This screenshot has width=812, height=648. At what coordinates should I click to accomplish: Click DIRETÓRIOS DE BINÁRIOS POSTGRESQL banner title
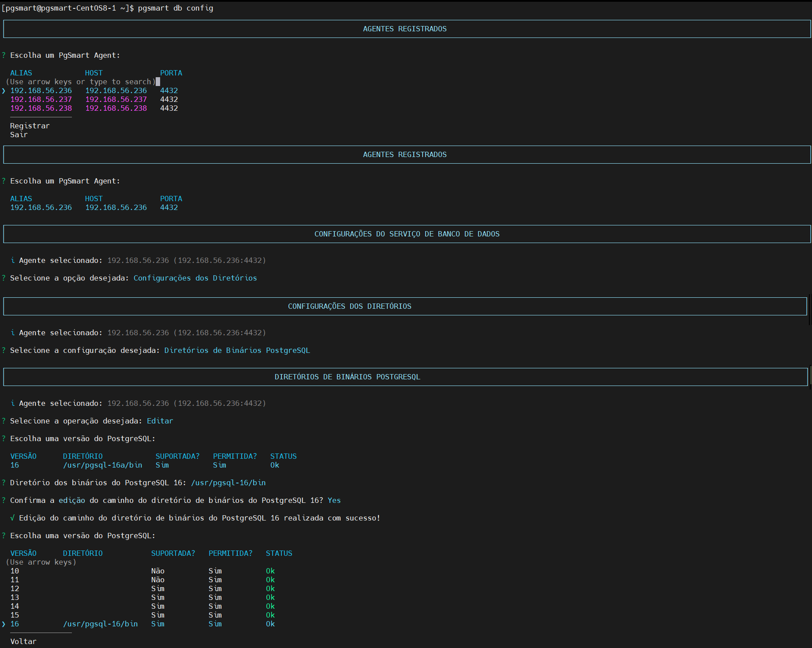(x=348, y=377)
